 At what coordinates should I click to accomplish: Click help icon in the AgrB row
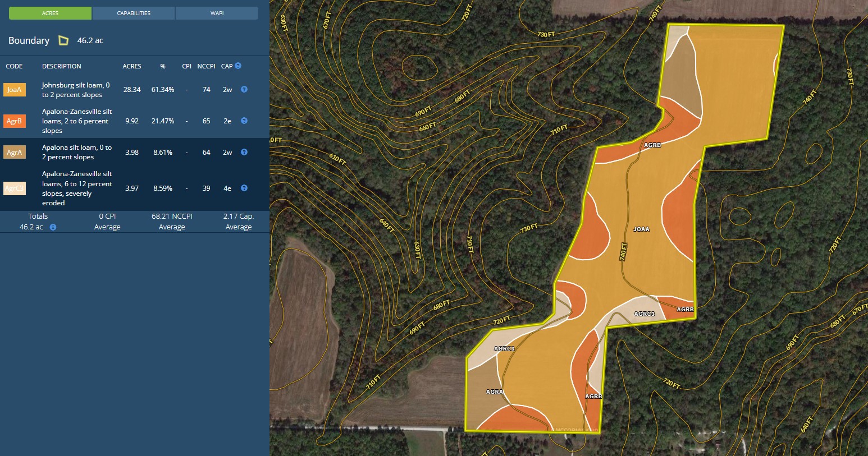[x=244, y=121]
